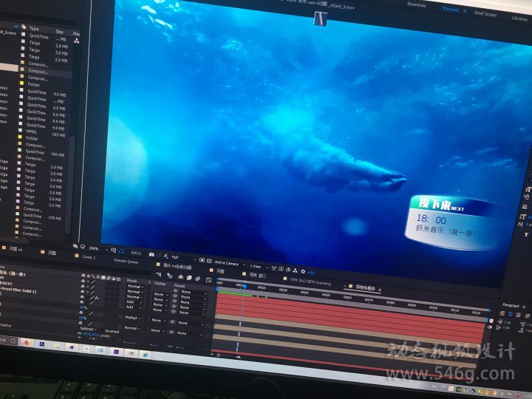
Task: Select the QuickTime item sized 300 MB
Action: (41, 152)
